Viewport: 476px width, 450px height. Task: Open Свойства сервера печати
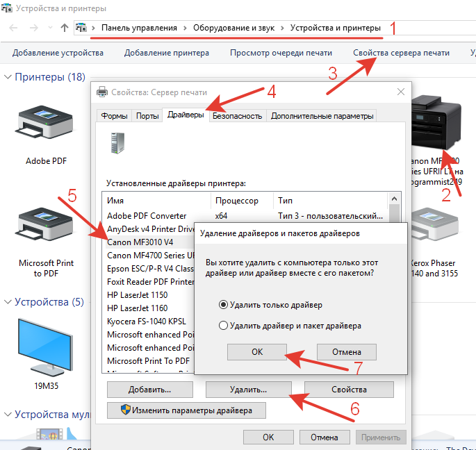[401, 53]
